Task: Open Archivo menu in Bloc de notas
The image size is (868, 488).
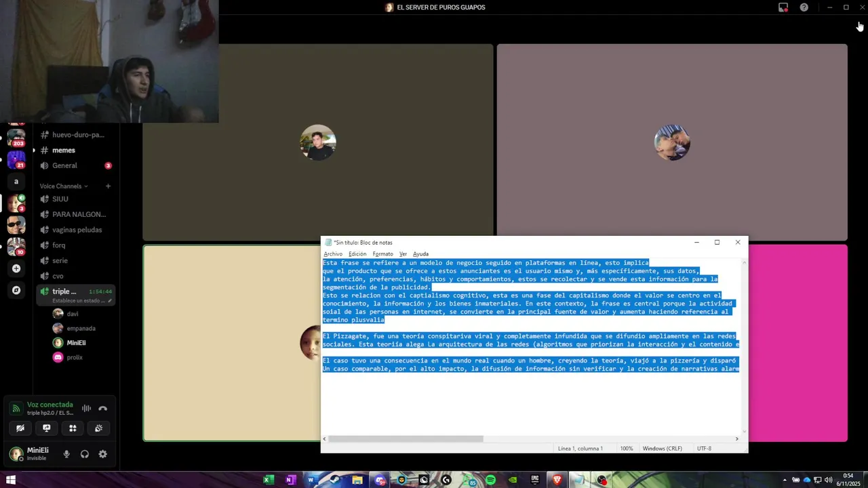Action: point(333,254)
